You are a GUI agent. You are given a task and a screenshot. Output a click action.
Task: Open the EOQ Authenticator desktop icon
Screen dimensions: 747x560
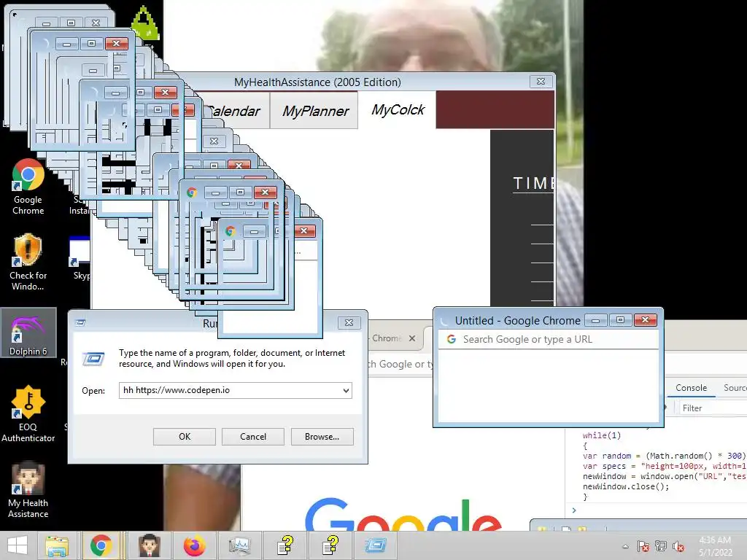pyautogui.click(x=28, y=413)
